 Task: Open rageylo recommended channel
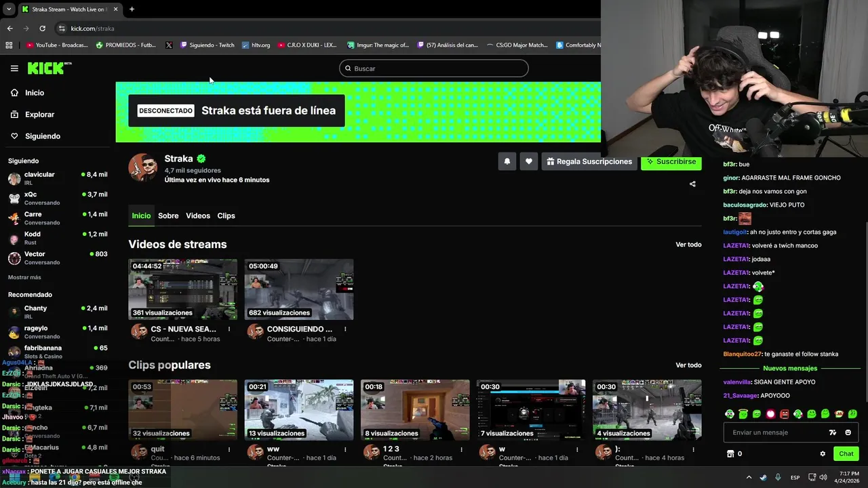coord(58,332)
